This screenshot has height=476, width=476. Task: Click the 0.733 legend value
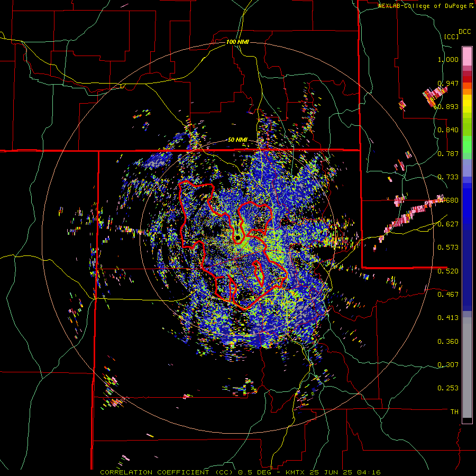pos(448,177)
